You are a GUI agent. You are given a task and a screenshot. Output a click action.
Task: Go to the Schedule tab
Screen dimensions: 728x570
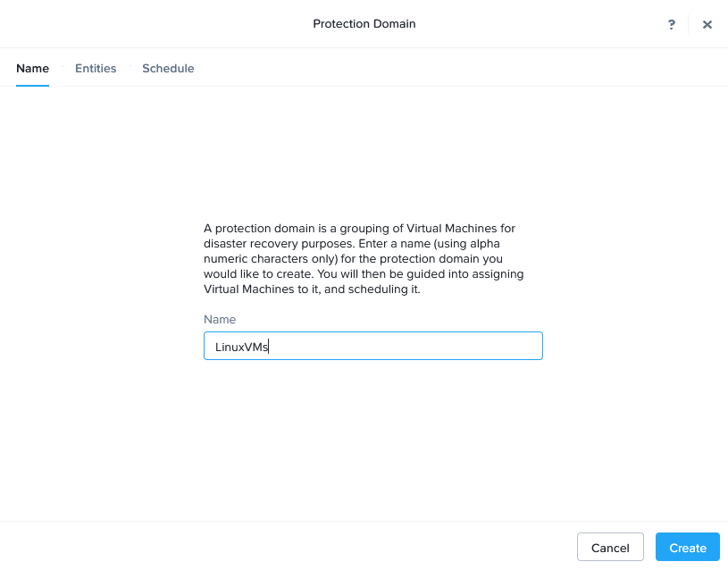tap(168, 68)
